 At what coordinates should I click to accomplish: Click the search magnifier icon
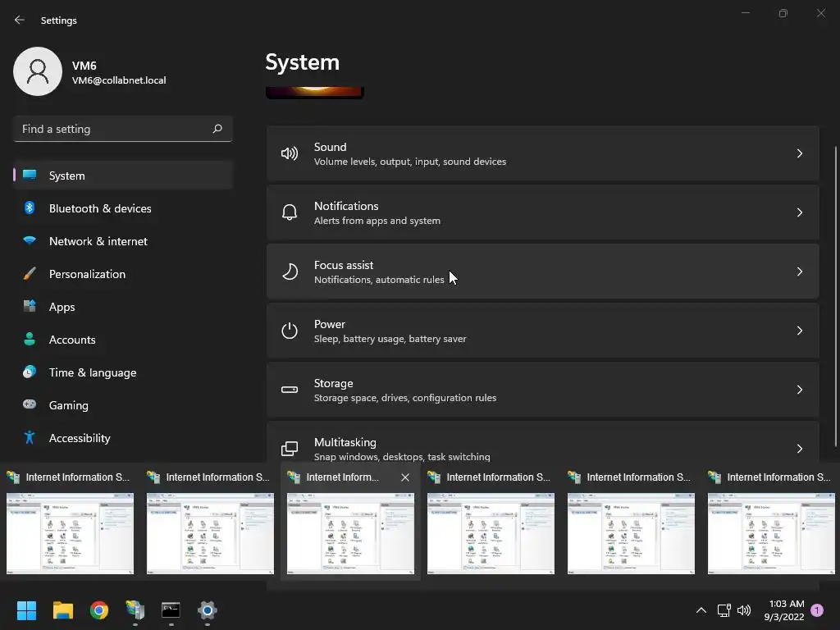(217, 129)
